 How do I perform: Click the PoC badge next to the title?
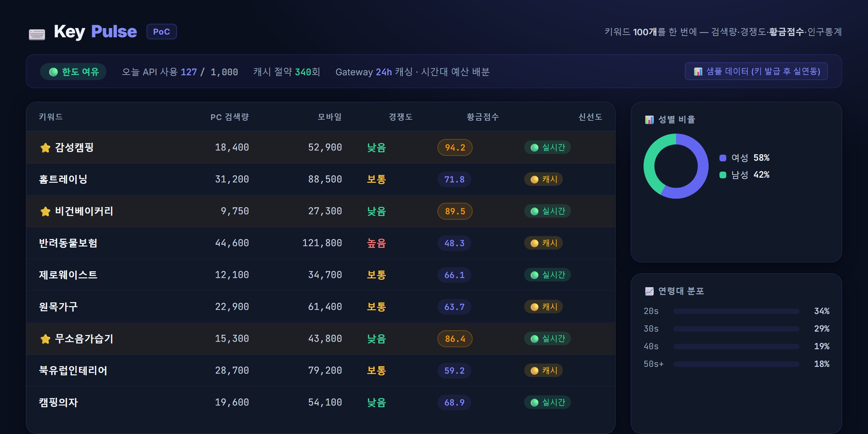click(161, 32)
